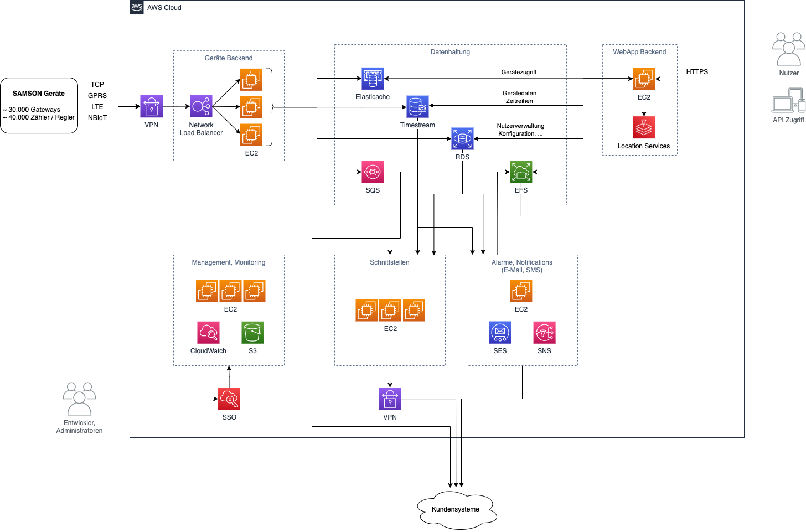This screenshot has width=806, height=532.
Task: Click the SAMSON Geräte box
Action: click(39, 105)
